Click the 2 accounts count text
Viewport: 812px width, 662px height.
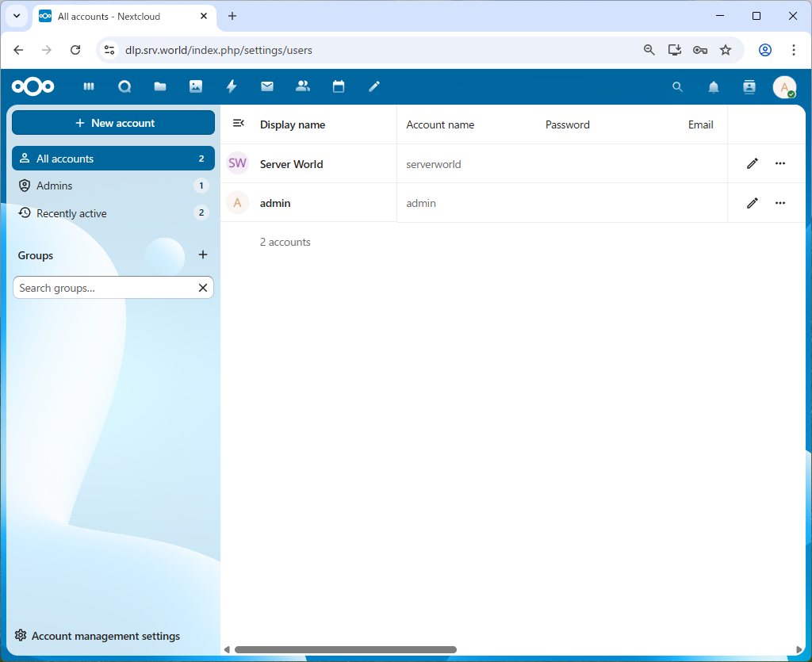(x=285, y=242)
